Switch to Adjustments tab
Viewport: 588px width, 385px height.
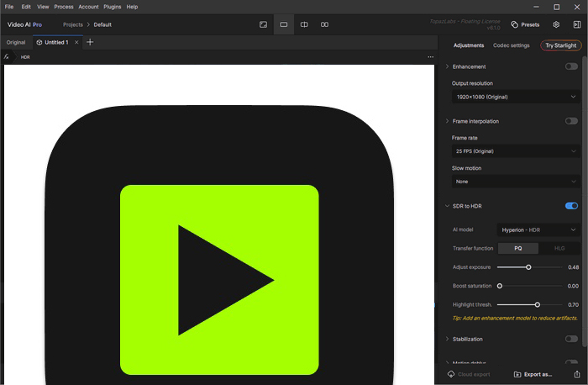click(469, 45)
